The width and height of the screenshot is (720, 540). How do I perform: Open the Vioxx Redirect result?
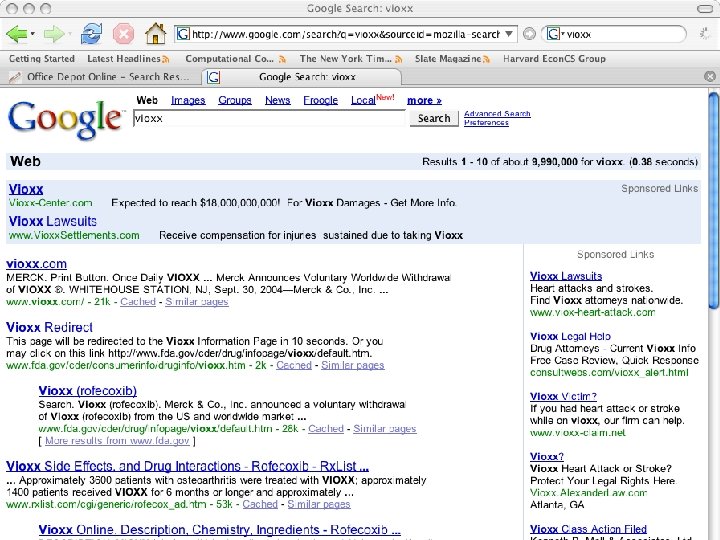click(49, 327)
